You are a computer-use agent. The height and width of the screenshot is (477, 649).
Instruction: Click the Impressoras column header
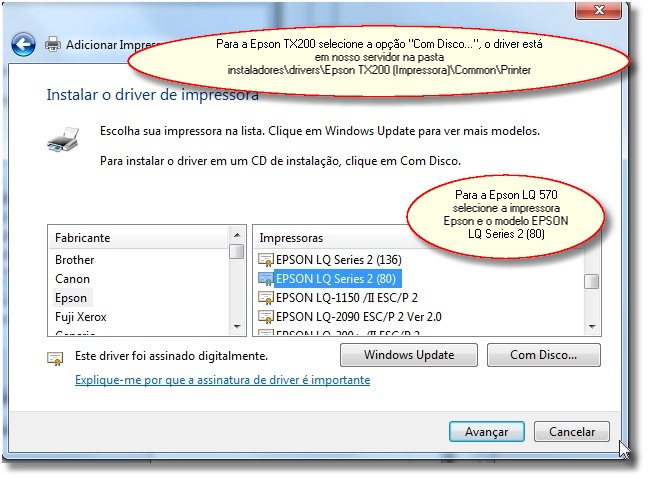coord(291,238)
